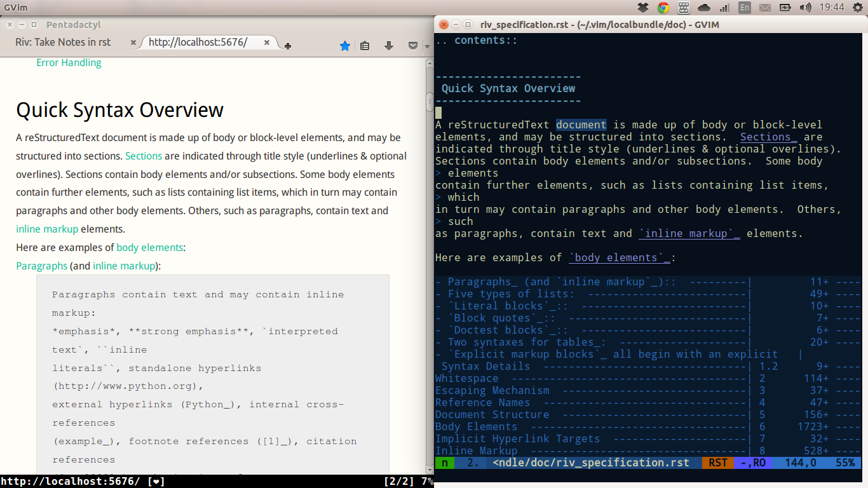Click the '-,RO' read-only flag in statusline
This screenshot has height=488, width=868.
(753, 463)
